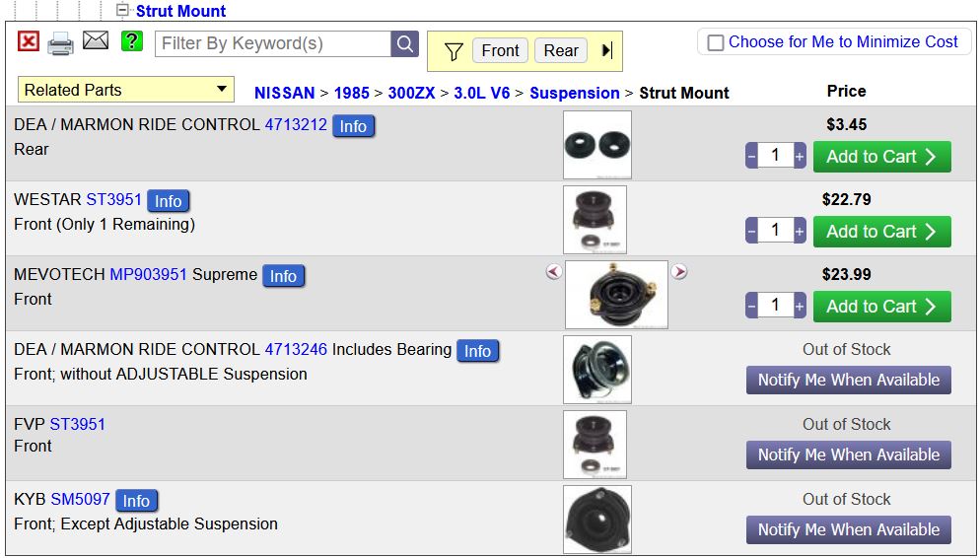Viewport: 980px width, 558px height.
Task: Open the Strut Mount category link
Action: pos(180,11)
